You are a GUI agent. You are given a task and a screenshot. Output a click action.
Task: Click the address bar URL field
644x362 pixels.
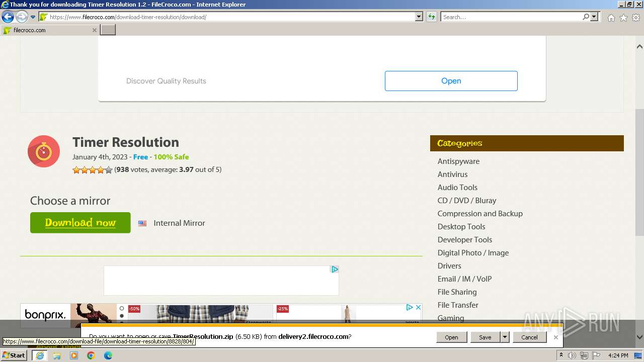tap(231, 17)
